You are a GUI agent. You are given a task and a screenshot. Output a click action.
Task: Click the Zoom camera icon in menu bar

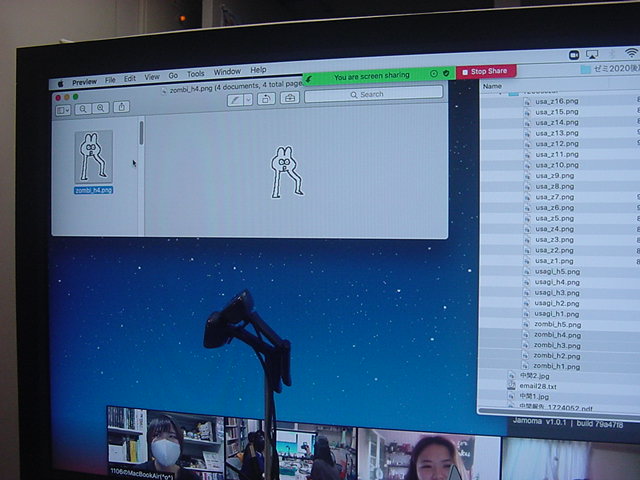(x=574, y=55)
